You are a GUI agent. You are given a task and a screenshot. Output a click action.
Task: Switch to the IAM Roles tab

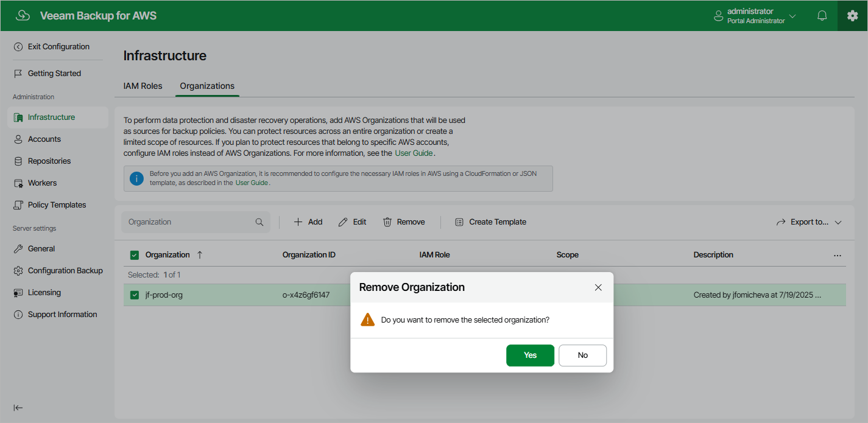(143, 86)
